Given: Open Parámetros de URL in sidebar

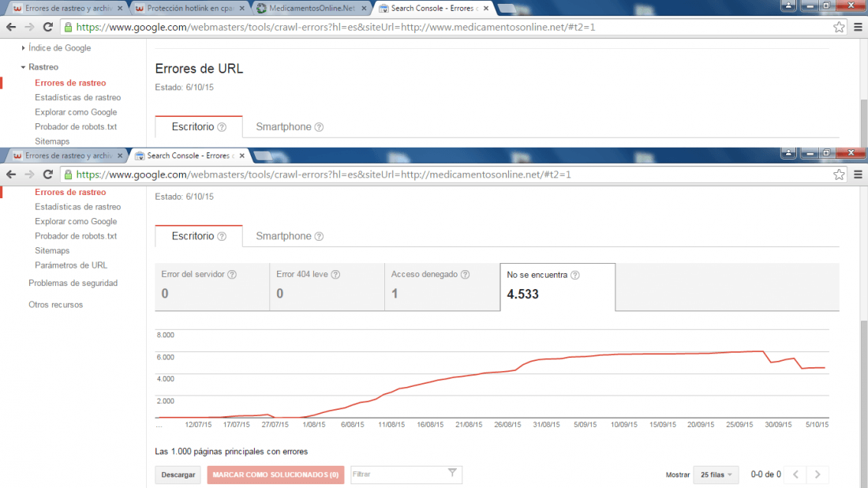Looking at the screenshot, I should click(71, 265).
